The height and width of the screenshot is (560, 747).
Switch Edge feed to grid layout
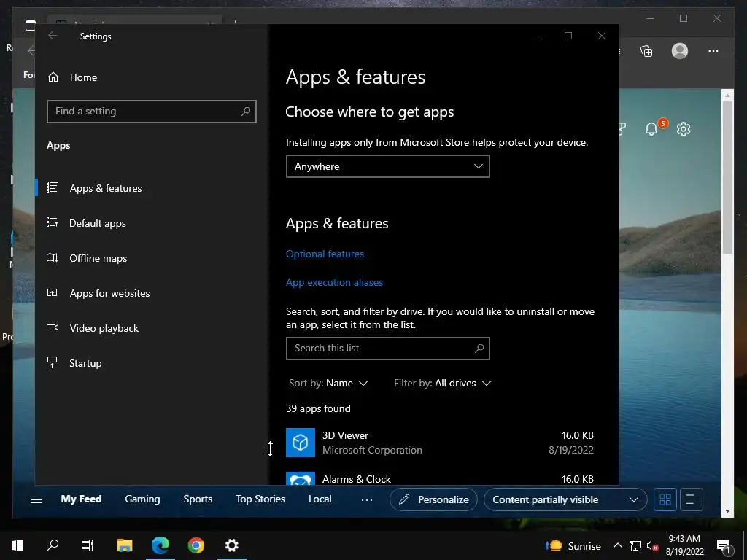tap(665, 499)
